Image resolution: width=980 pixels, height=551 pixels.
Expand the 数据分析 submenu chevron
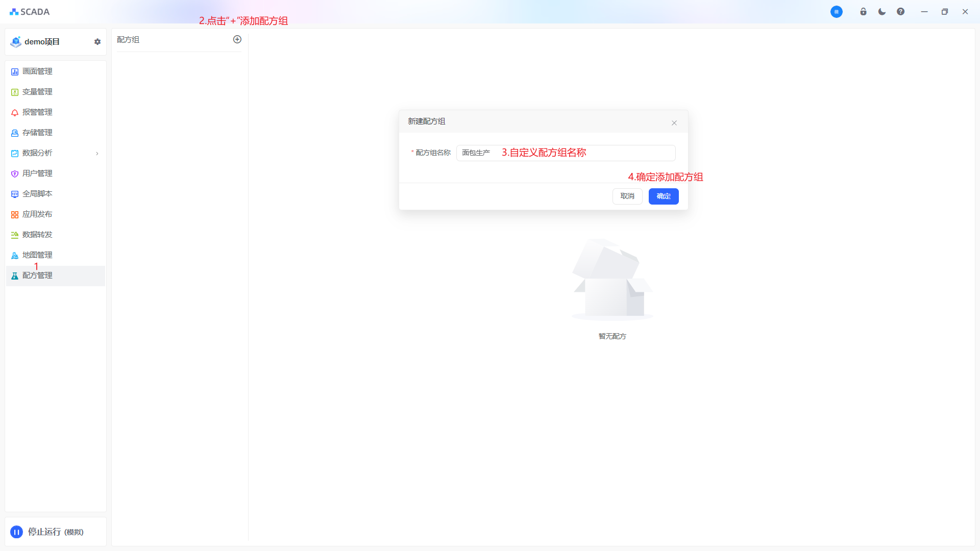(x=97, y=154)
